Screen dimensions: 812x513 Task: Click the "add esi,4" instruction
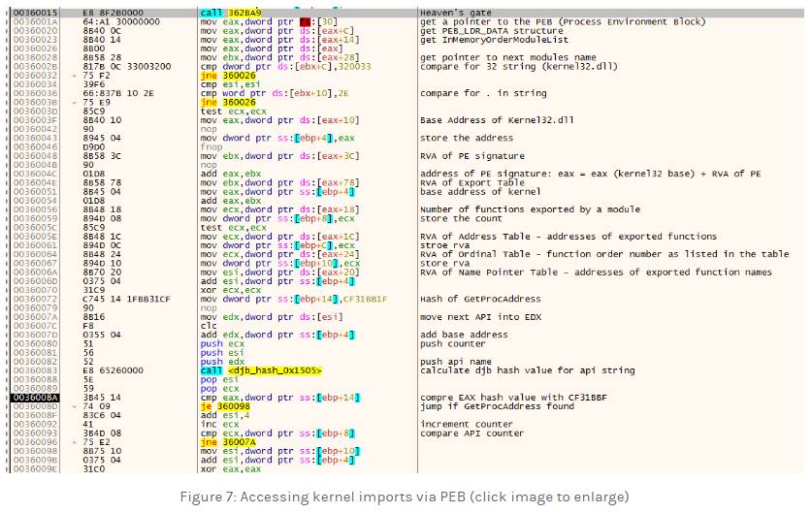pyautogui.click(x=225, y=415)
